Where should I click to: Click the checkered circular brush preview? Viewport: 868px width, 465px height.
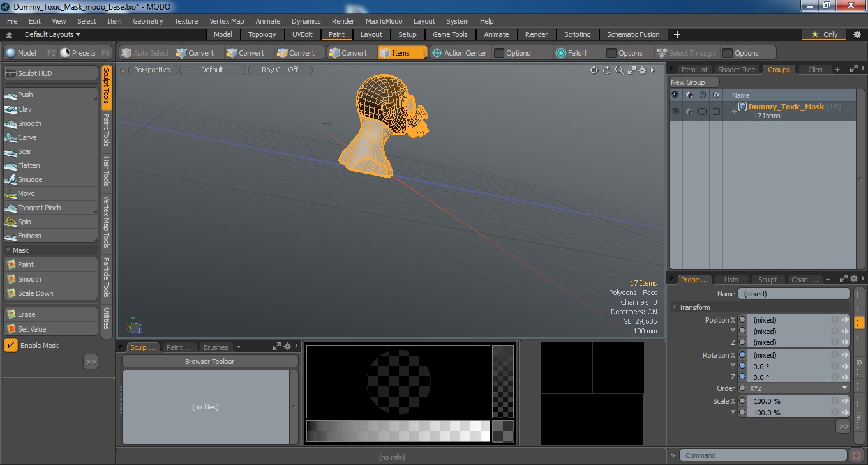(398, 381)
